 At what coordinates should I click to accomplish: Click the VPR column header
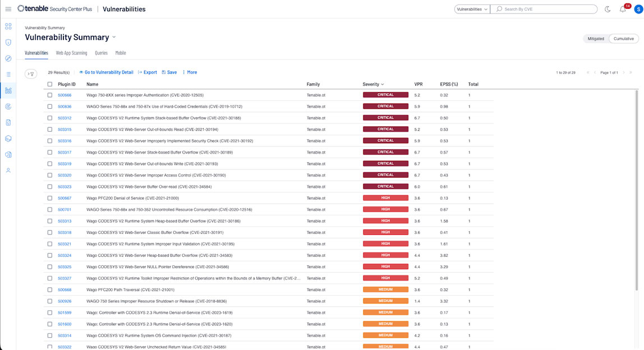tap(418, 84)
